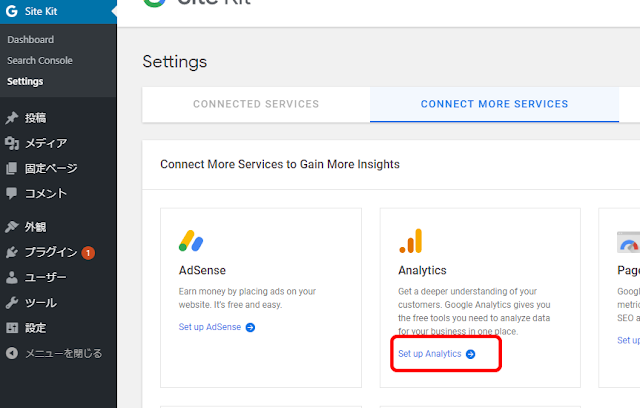Click the AdSense card title
Screen dimensions: 640x408
pos(202,270)
